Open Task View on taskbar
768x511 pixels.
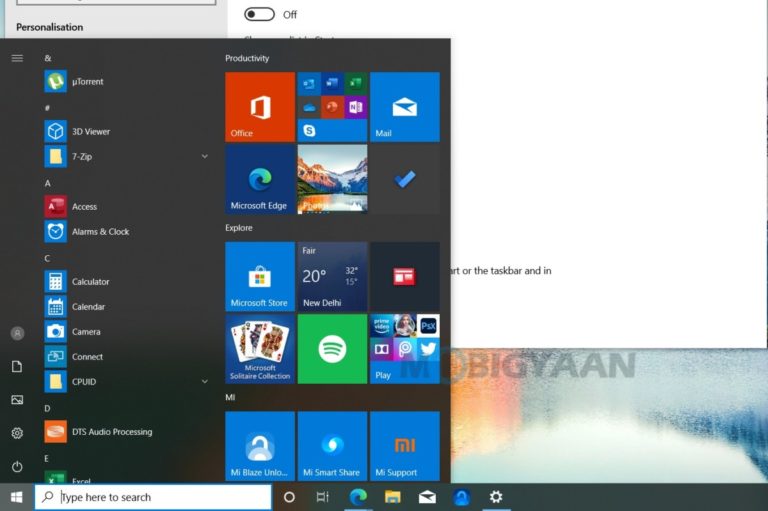[322, 497]
